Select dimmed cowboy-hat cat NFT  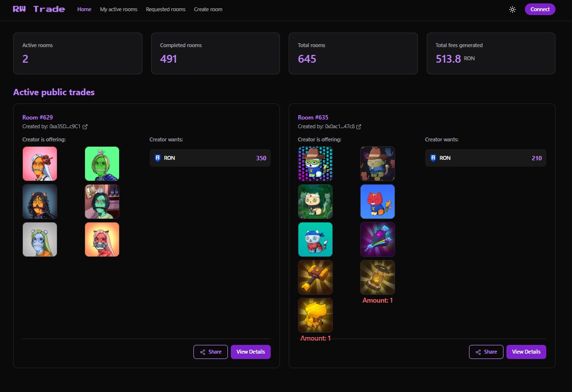pyautogui.click(x=378, y=164)
